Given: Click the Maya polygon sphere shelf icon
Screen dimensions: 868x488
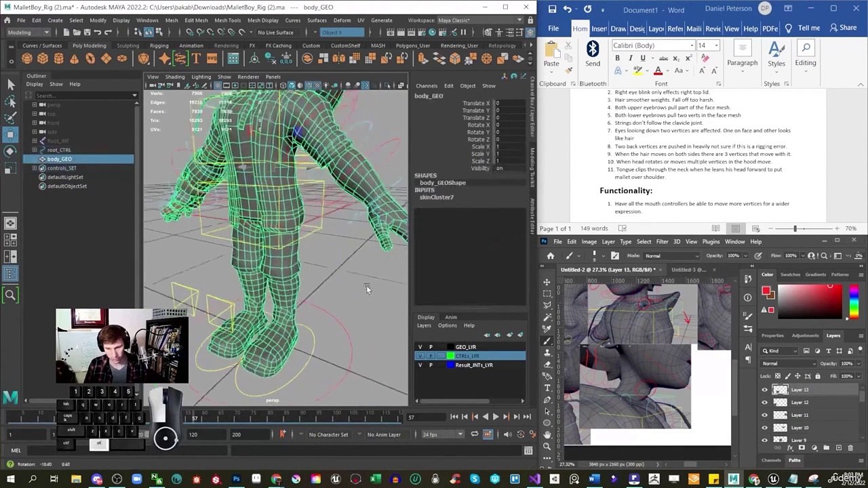Looking at the screenshot, I should (27, 59).
